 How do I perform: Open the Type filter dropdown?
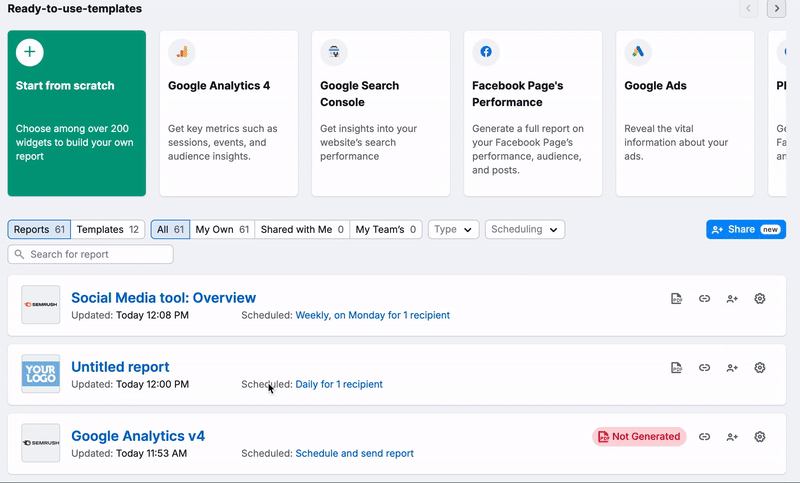(x=454, y=230)
